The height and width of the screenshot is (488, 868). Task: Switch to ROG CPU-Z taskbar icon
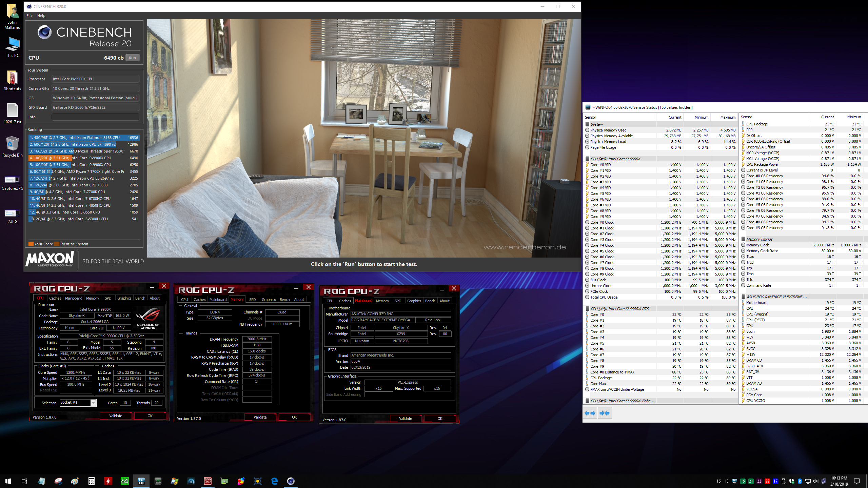tap(208, 481)
